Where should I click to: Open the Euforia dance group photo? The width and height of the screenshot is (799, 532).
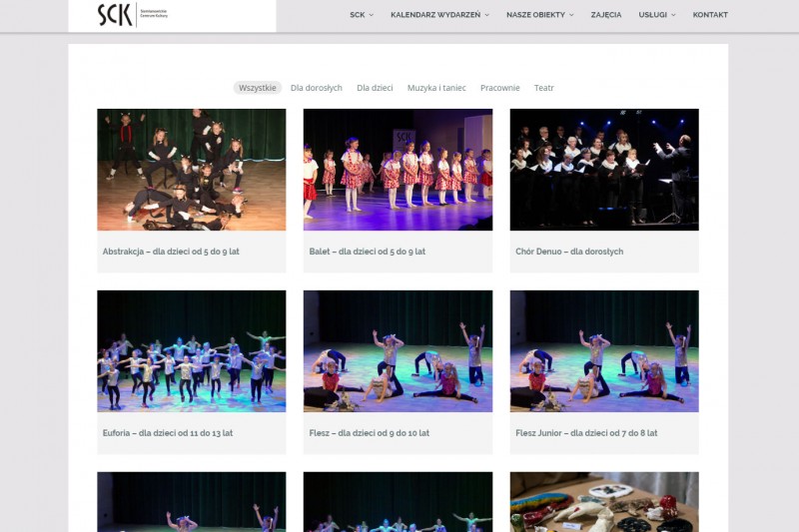pyautogui.click(x=192, y=351)
